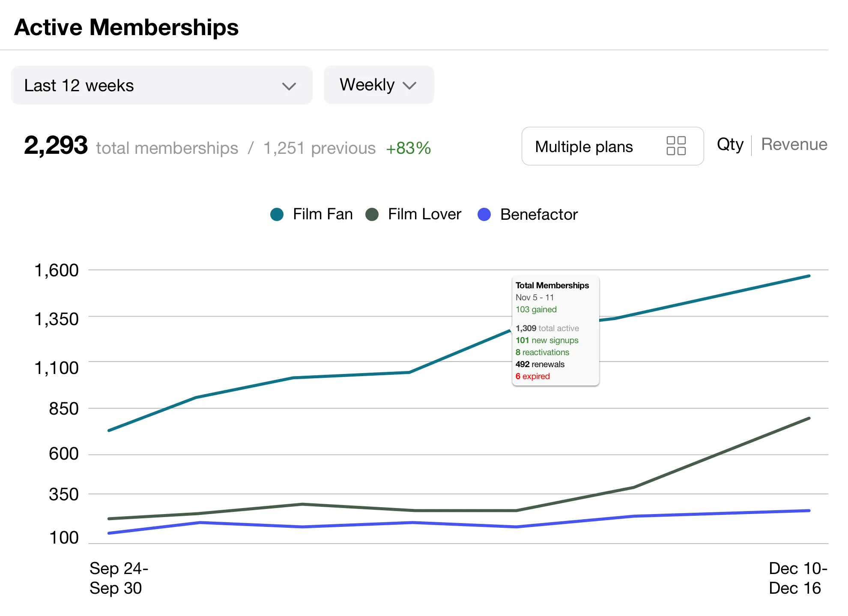Toggle the Film Lover legend dot
Viewport: 848px width, 616px height.
372,214
